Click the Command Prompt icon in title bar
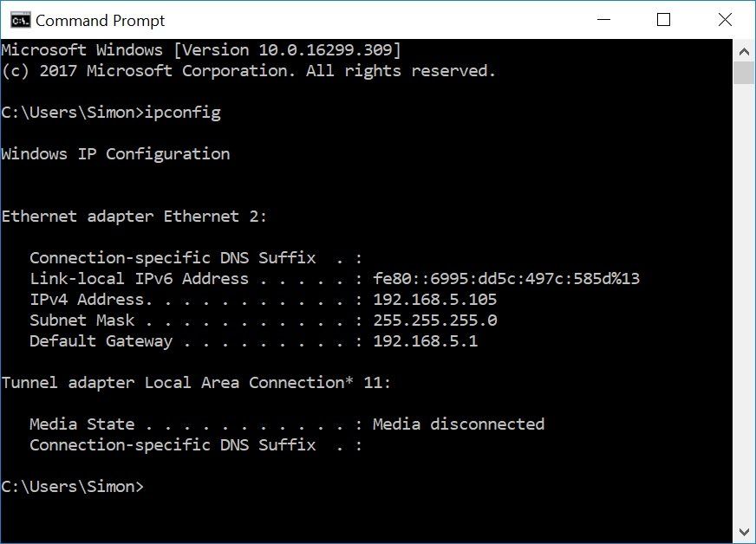Image resolution: width=756 pixels, height=544 pixels. click(20, 19)
